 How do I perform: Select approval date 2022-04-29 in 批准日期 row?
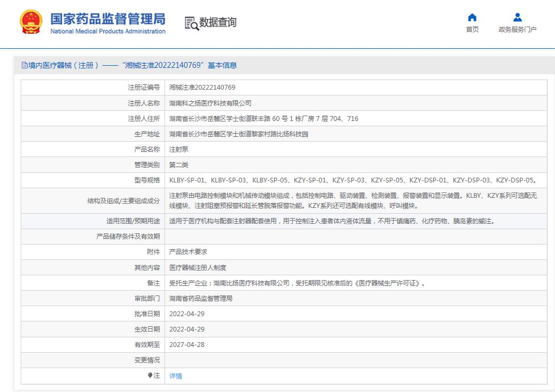click(x=187, y=314)
